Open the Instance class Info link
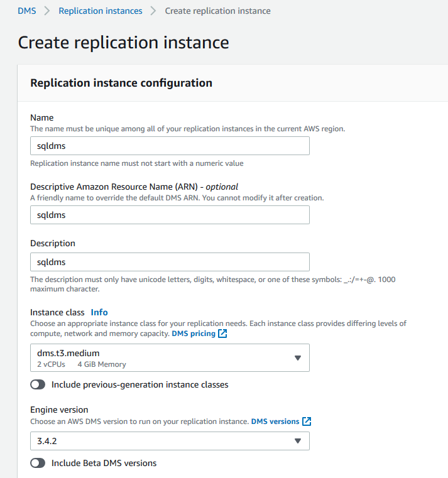The height and width of the screenshot is (478, 448). 99,312
